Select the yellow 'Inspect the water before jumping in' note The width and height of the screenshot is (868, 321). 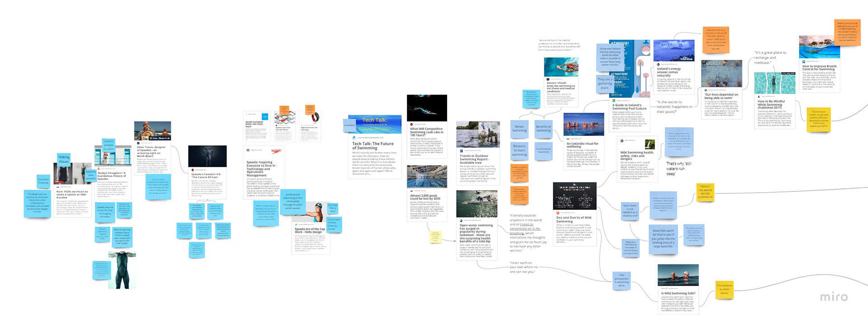coord(705,192)
